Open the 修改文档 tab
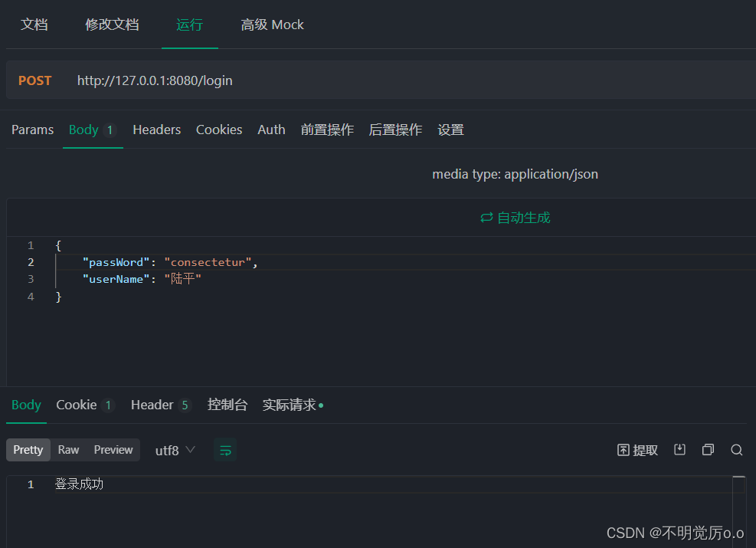This screenshot has width=756, height=548. click(x=112, y=25)
